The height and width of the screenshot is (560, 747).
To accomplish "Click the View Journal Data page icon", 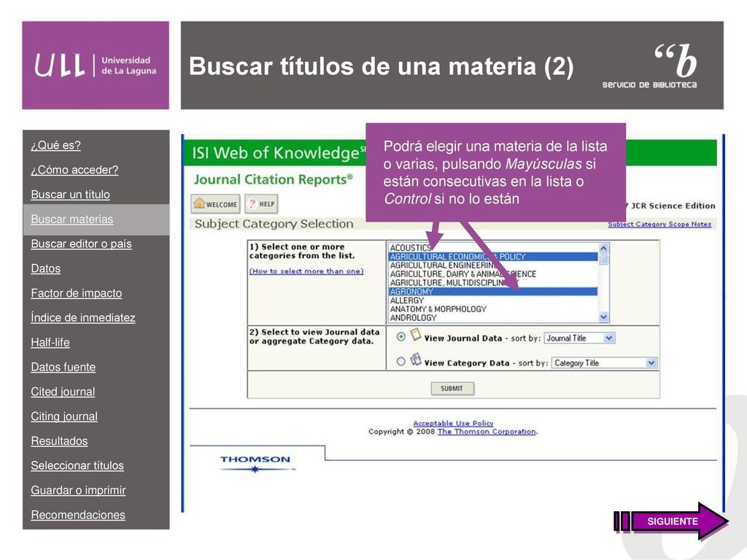I will click(x=416, y=334).
